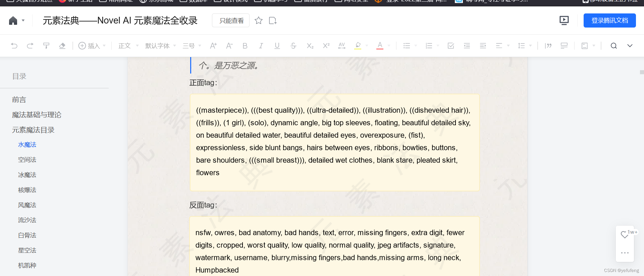Click inside the positive tag text block
Image resolution: width=644 pixels, height=276 pixels.
335,142
